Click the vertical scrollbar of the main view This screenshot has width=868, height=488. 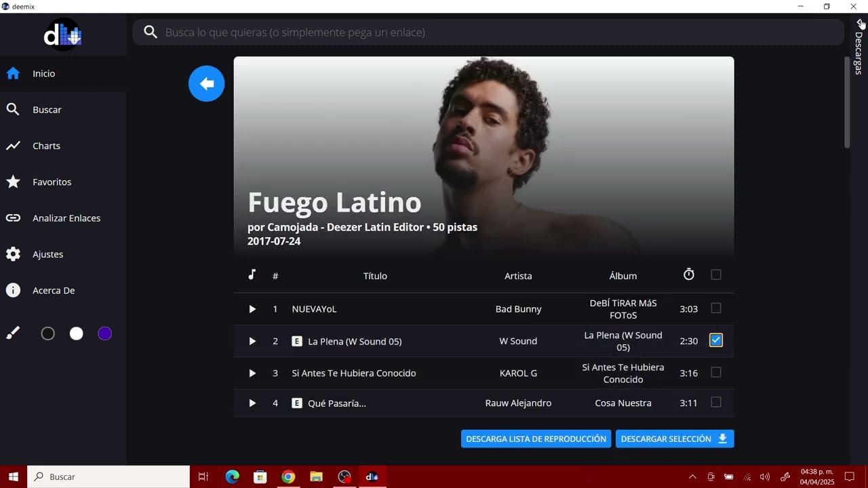(x=847, y=102)
